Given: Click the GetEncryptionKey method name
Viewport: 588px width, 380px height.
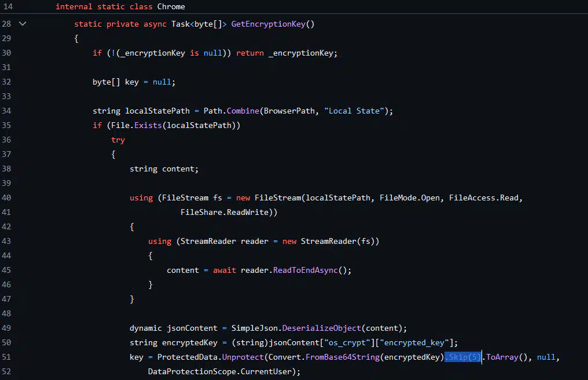Looking at the screenshot, I should tap(268, 24).
